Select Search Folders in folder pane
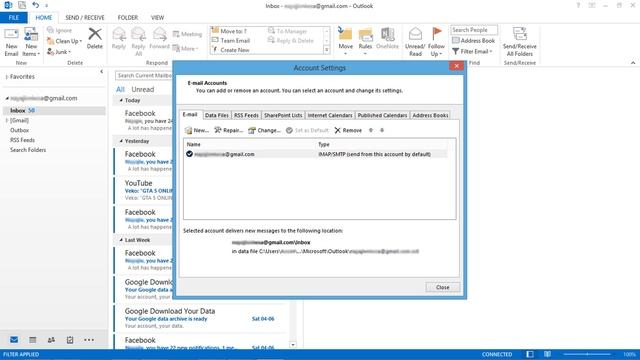The height and width of the screenshot is (360, 640). coord(28,150)
